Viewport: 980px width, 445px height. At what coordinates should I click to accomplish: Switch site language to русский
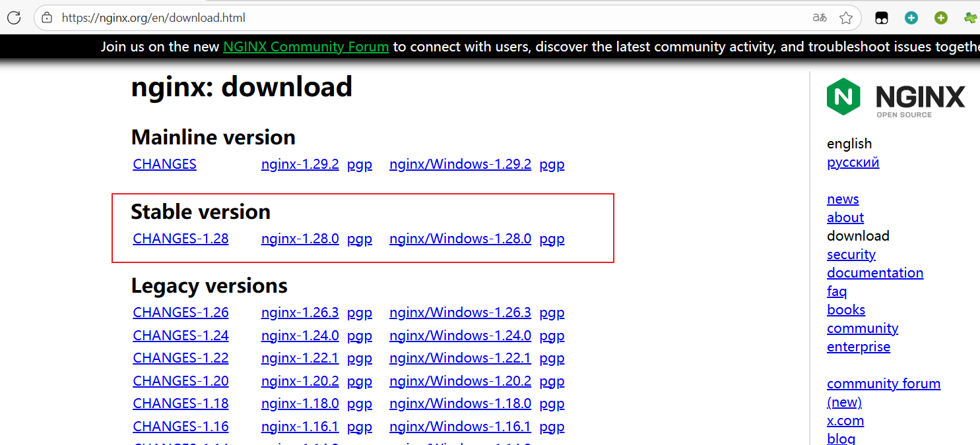point(853,162)
